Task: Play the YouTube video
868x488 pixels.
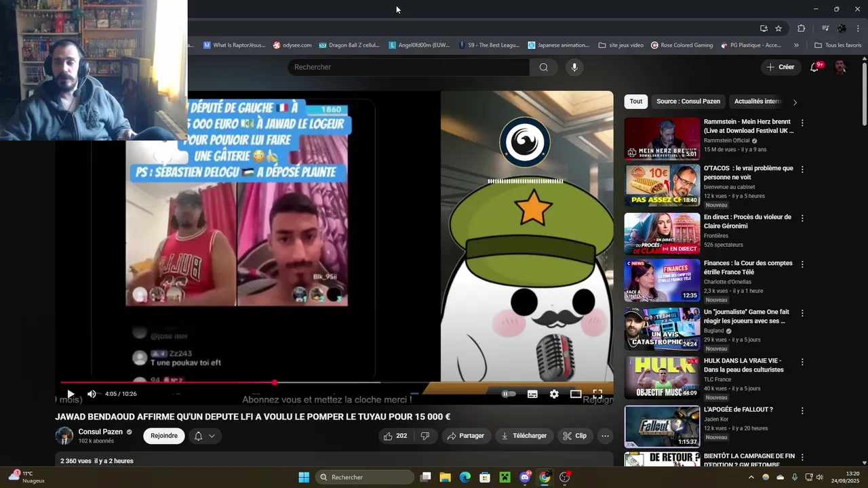Action: (71, 394)
